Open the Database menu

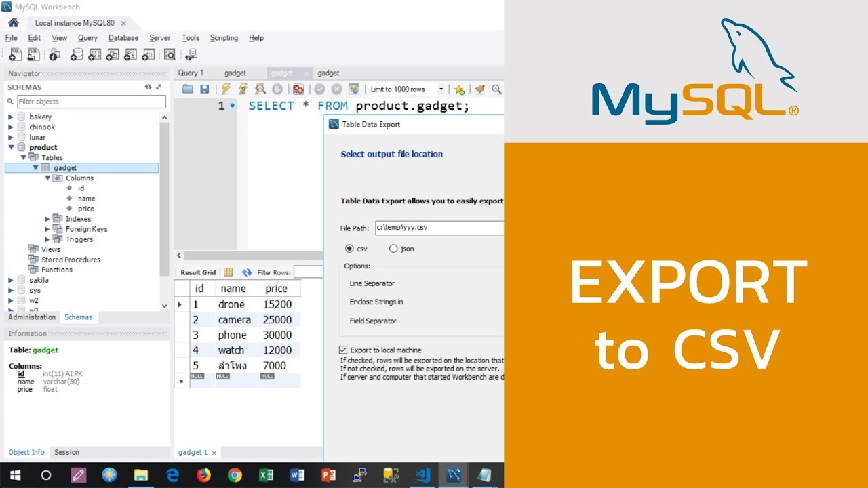pos(123,38)
